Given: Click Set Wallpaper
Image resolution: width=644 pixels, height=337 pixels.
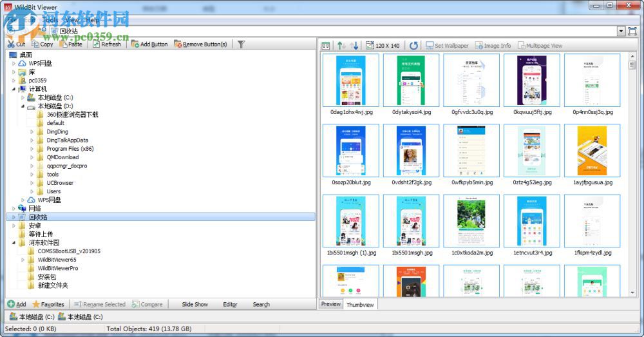Looking at the screenshot, I should point(447,46).
